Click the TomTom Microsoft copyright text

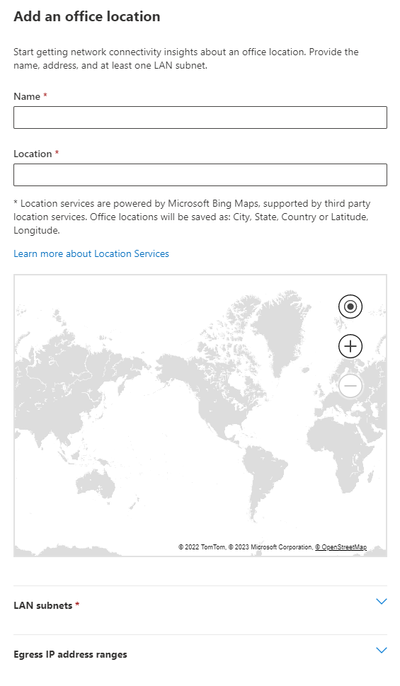246,547
